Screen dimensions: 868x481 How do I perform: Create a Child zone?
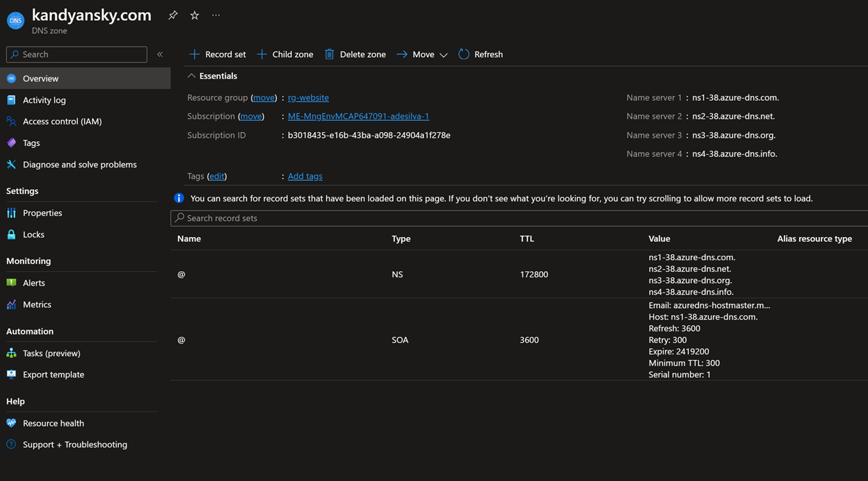285,54
